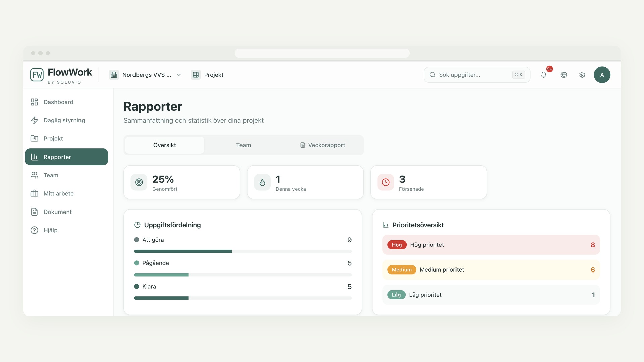The width and height of the screenshot is (644, 362).
Task: Click the Rapporter page heading
Action: tap(153, 107)
